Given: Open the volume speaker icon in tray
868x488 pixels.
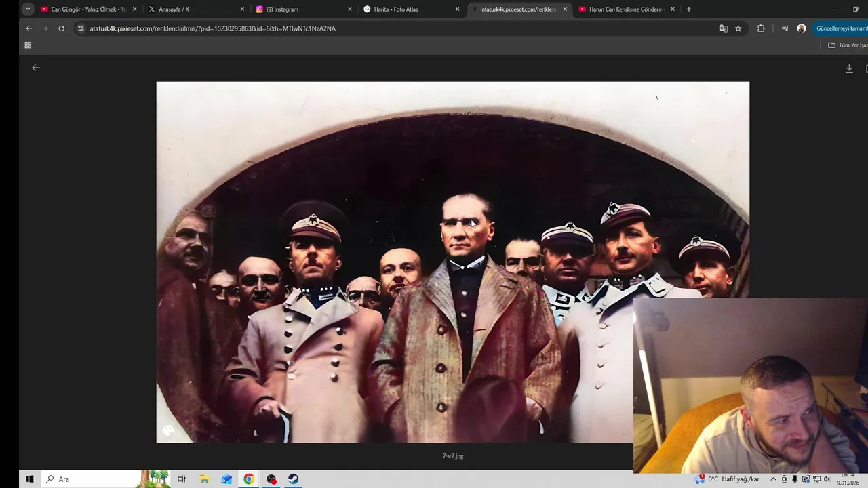Looking at the screenshot, I should click(x=827, y=479).
